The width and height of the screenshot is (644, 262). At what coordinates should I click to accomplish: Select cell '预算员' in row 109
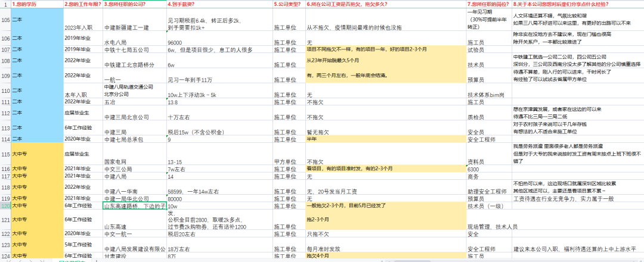[489, 76]
